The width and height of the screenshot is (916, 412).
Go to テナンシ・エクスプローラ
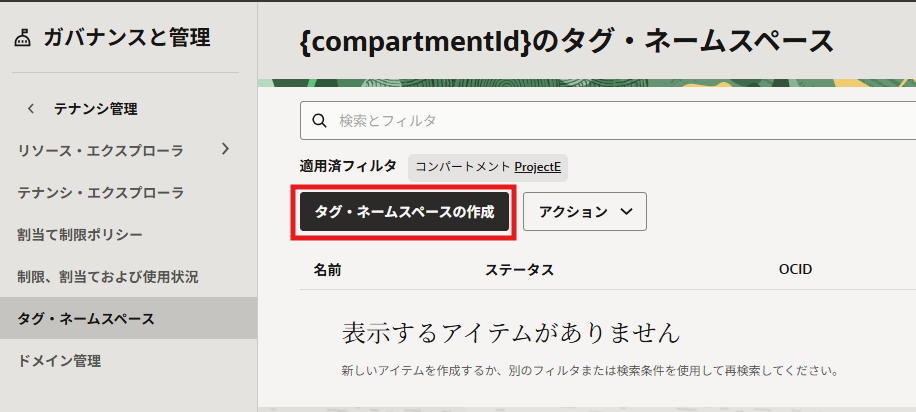point(101,192)
